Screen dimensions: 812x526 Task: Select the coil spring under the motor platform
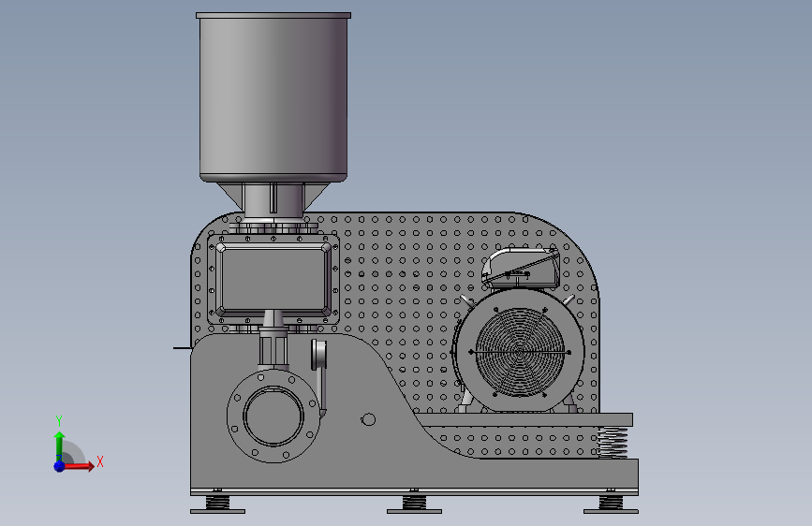pyautogui.click(x=613, y=443)
